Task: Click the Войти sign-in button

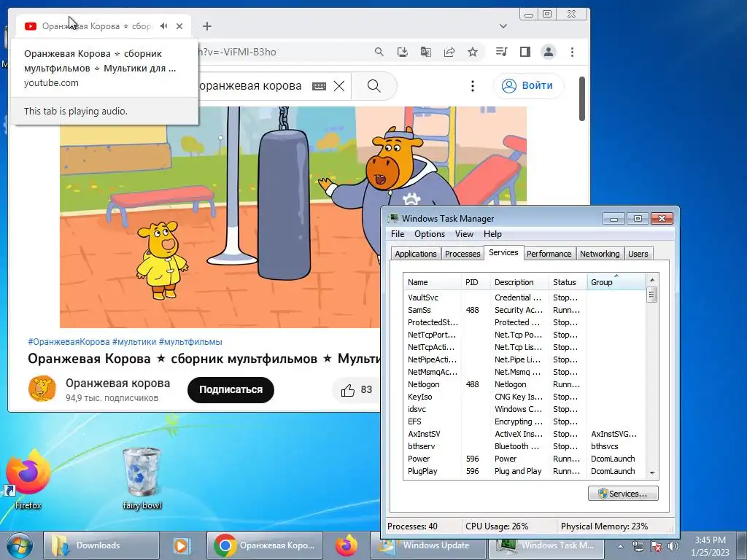Action: [528, 86]
